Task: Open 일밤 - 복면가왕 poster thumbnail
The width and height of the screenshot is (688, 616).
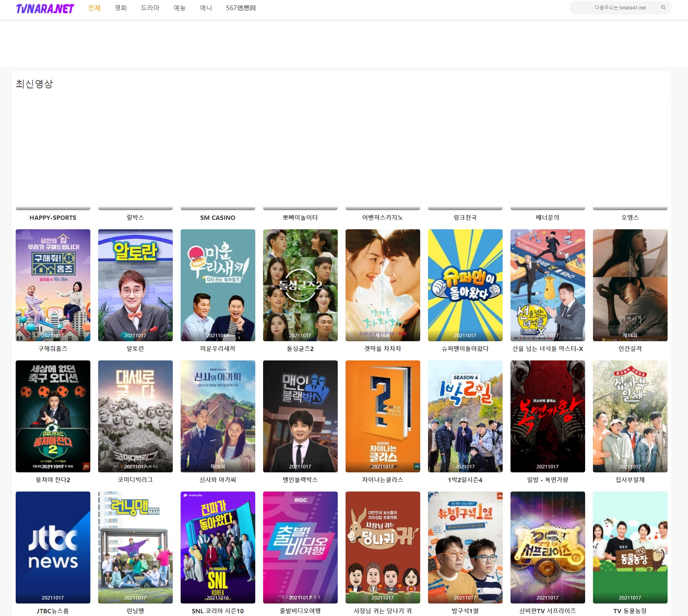Action: click(x=548, y=416)
